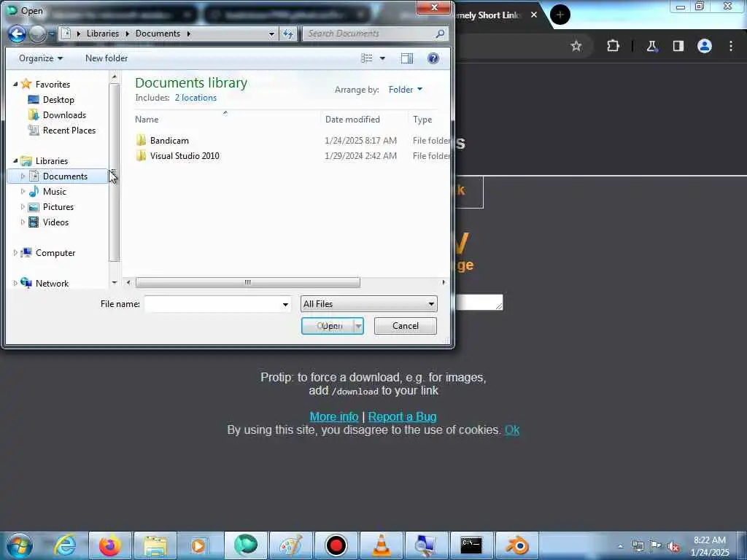Collapse the Favorites group
The height and width of the screenshot is (560, 747).
tap(15, 85)
